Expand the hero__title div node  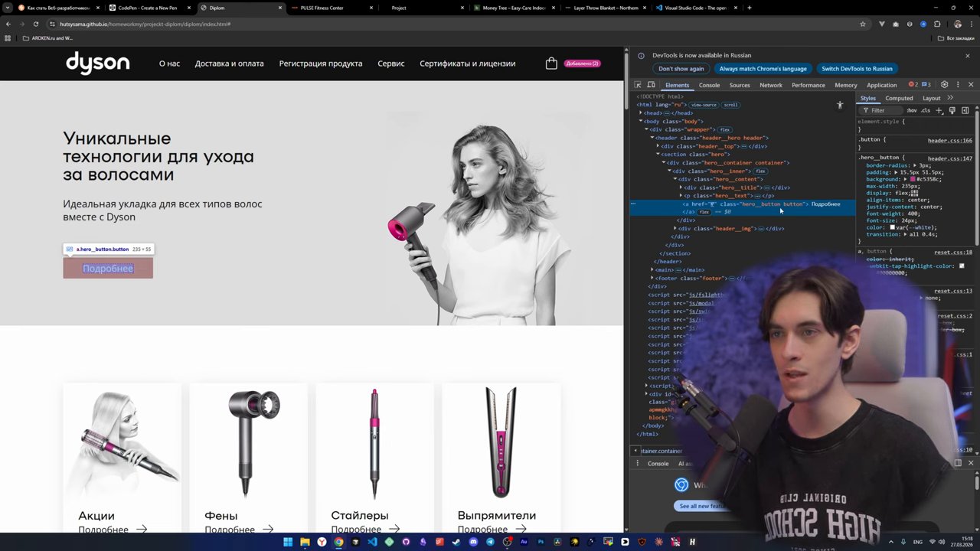tap(681, 187)
